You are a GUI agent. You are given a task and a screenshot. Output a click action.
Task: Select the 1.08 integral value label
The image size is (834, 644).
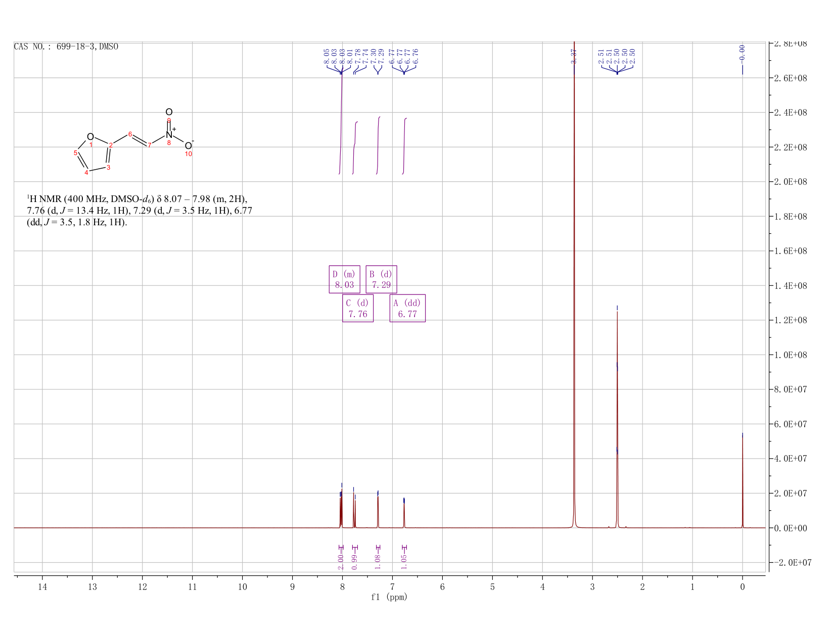(x=378, y=562)
